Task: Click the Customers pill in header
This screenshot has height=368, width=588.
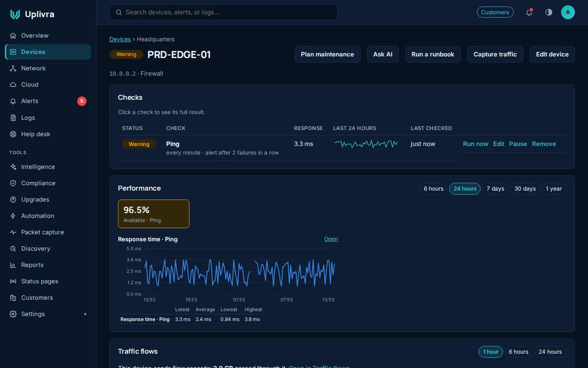Action: [495, 12]
